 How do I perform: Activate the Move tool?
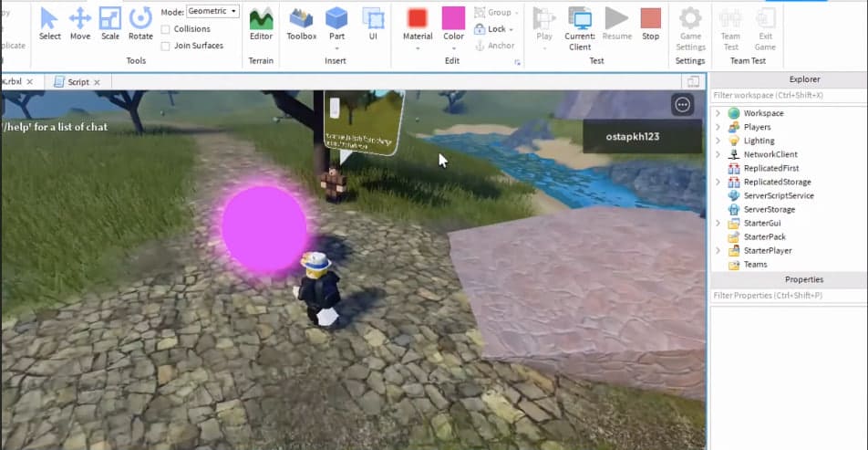pos(79,24)
